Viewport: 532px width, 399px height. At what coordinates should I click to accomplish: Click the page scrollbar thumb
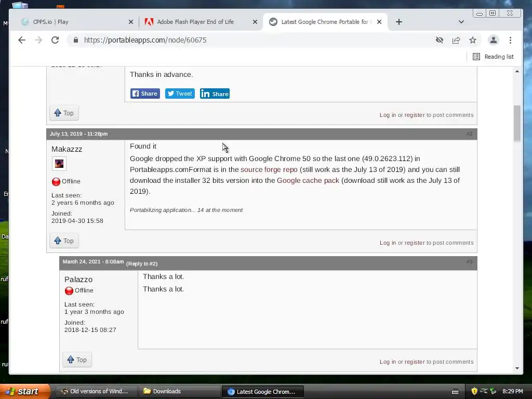517,123
